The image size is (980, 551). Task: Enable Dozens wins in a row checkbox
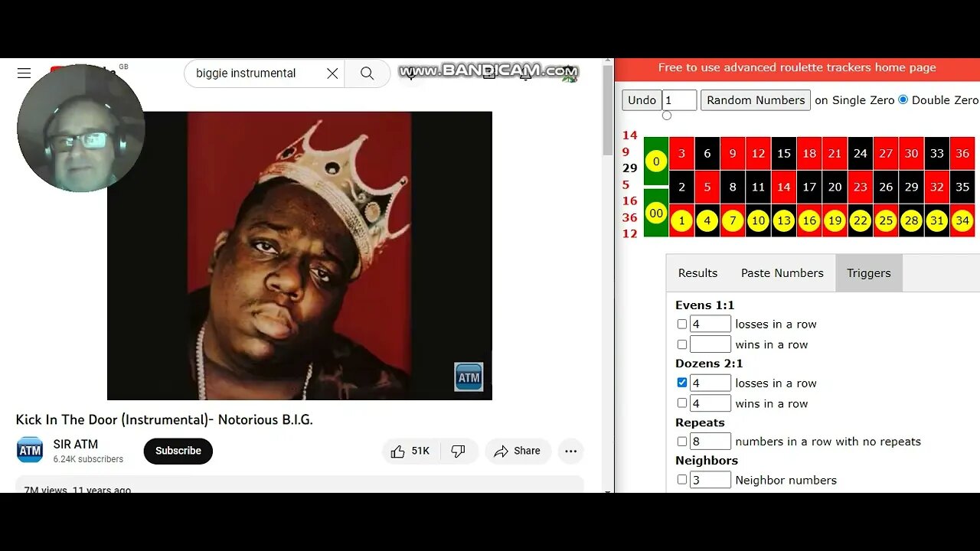click(682, 403)
